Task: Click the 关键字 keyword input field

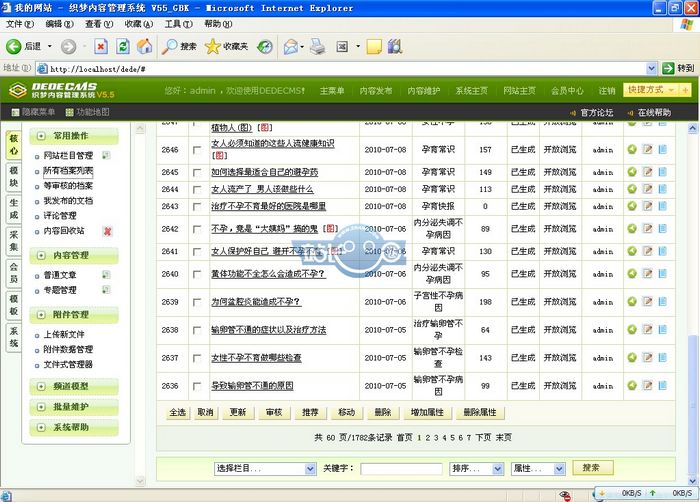Action: (401, 469)
